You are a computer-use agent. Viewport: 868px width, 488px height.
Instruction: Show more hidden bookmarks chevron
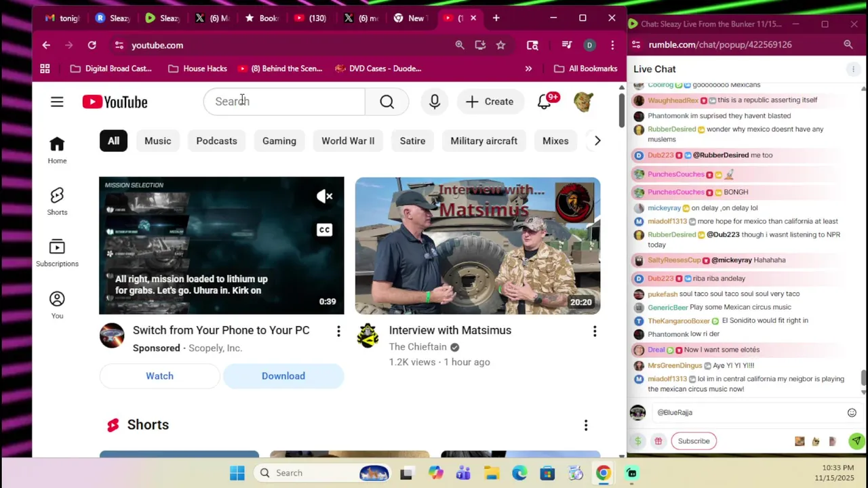(x=528, y=68)
